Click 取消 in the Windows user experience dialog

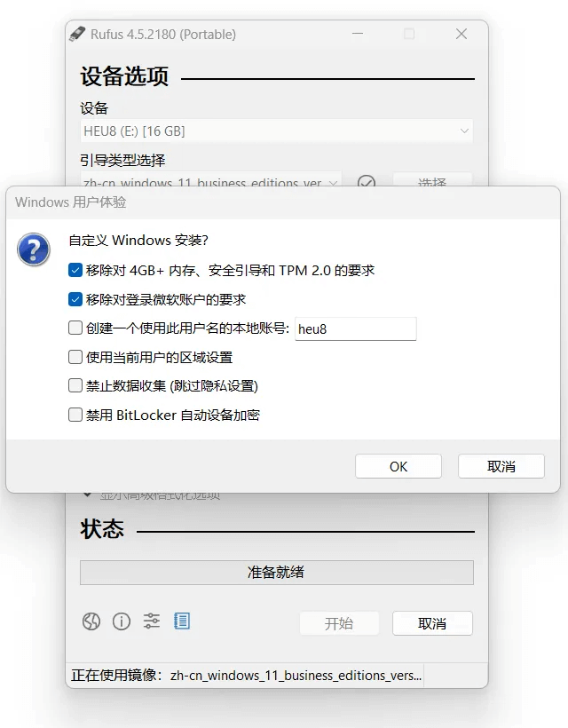[501, 466]
